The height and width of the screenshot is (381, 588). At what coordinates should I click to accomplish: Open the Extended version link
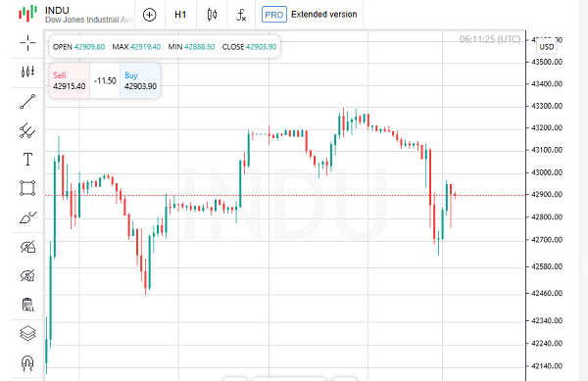coord(324,15)
